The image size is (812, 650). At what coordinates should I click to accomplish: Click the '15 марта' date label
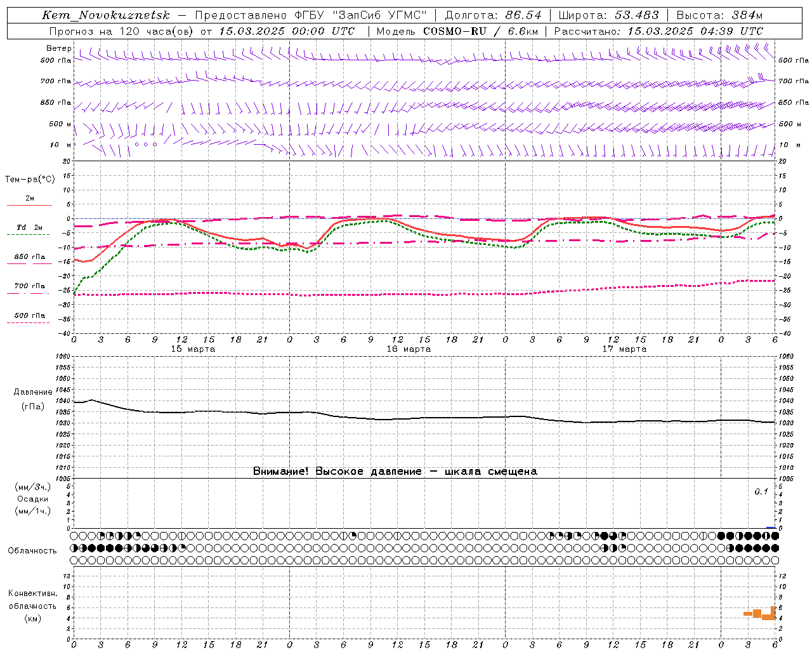(x=193, y=349)
